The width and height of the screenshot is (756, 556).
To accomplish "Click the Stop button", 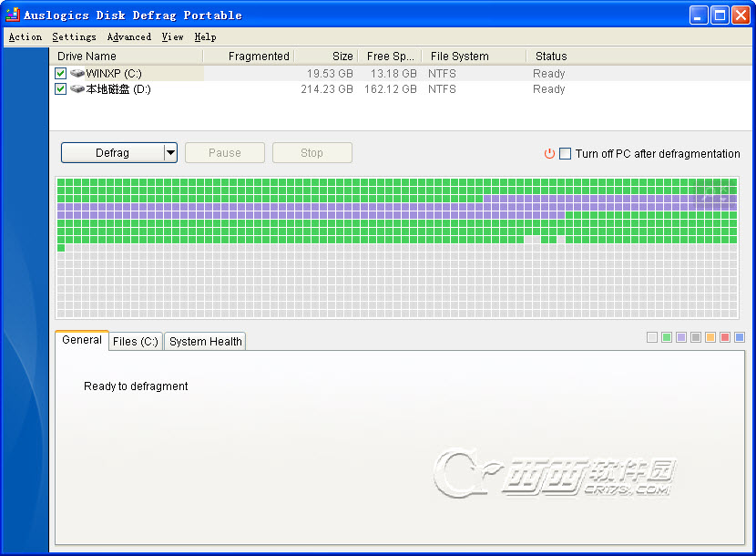I will (312, 153).
